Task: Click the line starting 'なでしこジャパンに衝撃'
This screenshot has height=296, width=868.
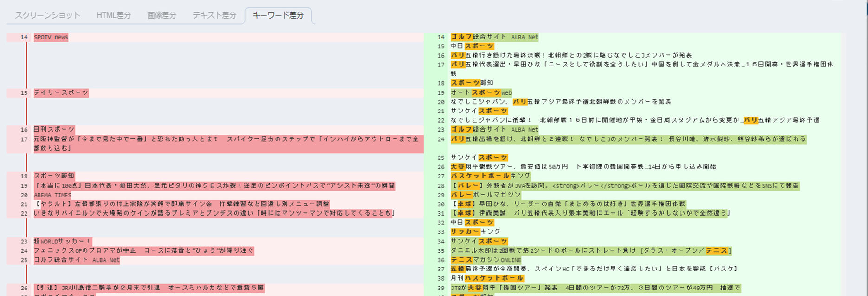Action: pos(635,120)
